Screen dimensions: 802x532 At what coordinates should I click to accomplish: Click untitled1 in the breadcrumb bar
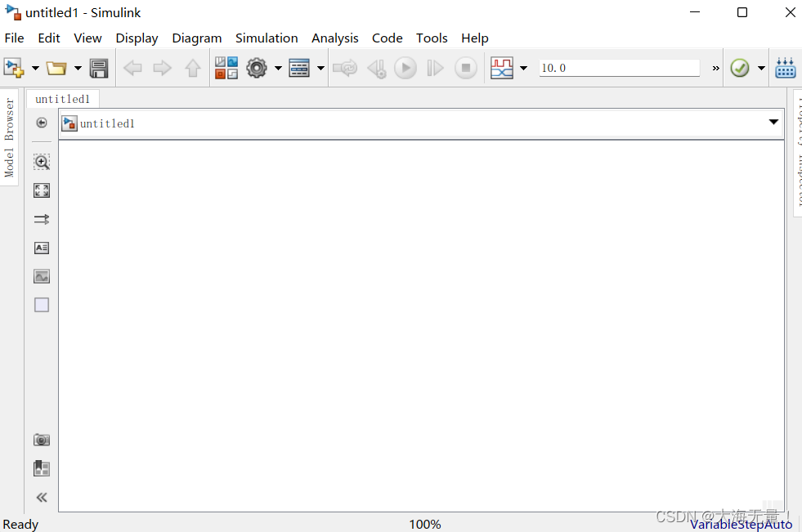(x=107, y=123)
